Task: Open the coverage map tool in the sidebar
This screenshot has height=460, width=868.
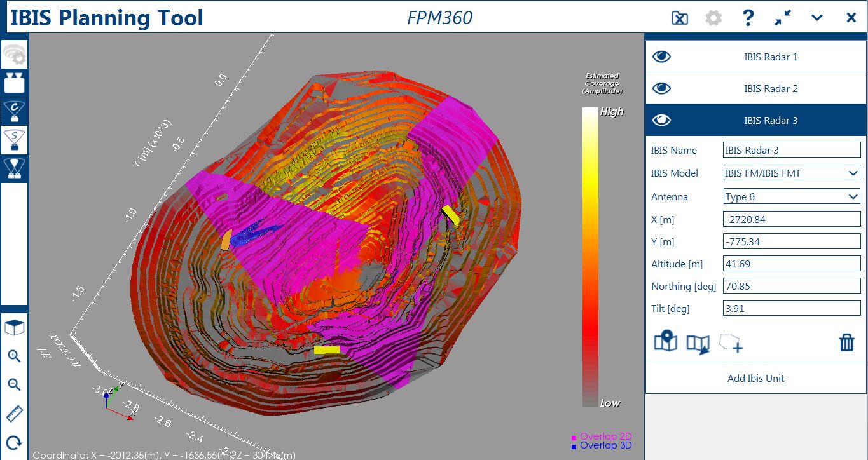Action: tap(14, 111)
